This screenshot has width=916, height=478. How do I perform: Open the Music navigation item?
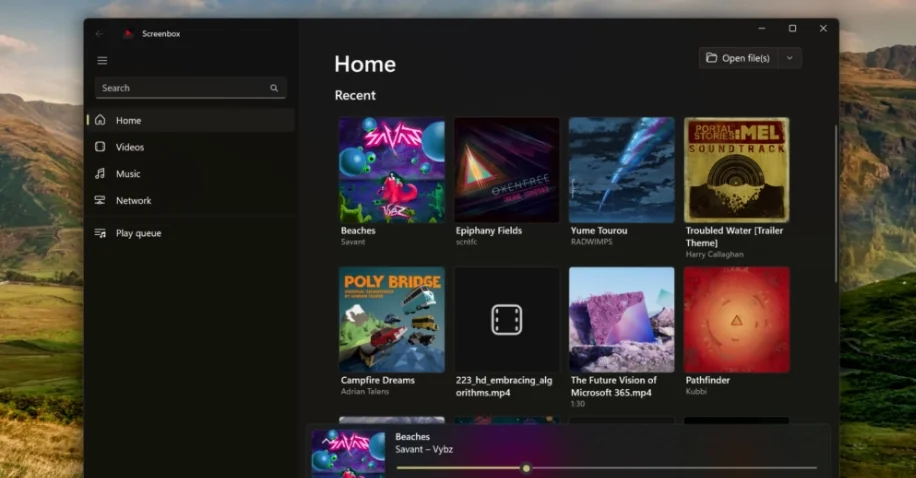point(190,174)
